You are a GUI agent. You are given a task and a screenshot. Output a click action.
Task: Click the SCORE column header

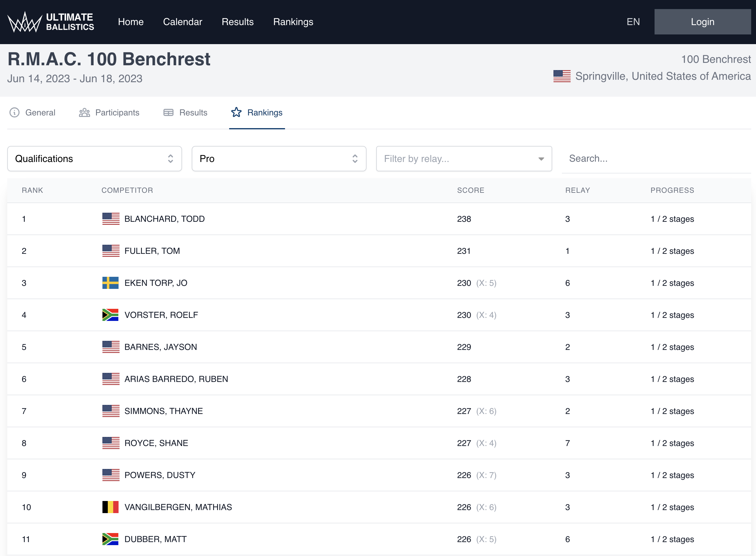pos(470,190)
